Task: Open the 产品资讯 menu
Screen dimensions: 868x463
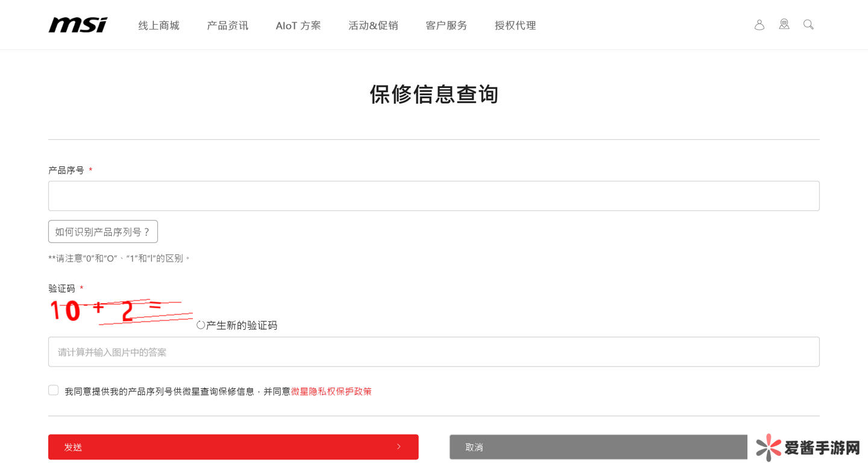Action: 227,25
